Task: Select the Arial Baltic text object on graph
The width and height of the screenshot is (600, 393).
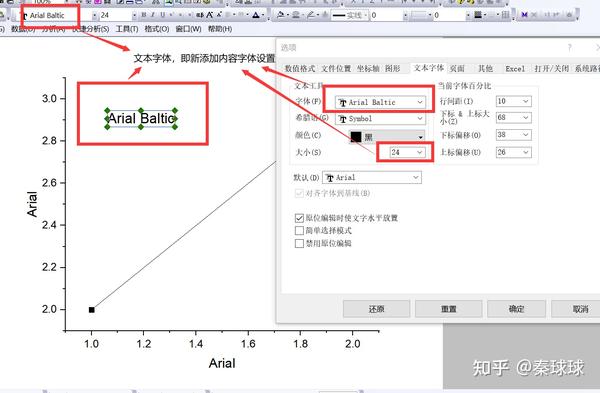Action: click(x=141, y=118)
